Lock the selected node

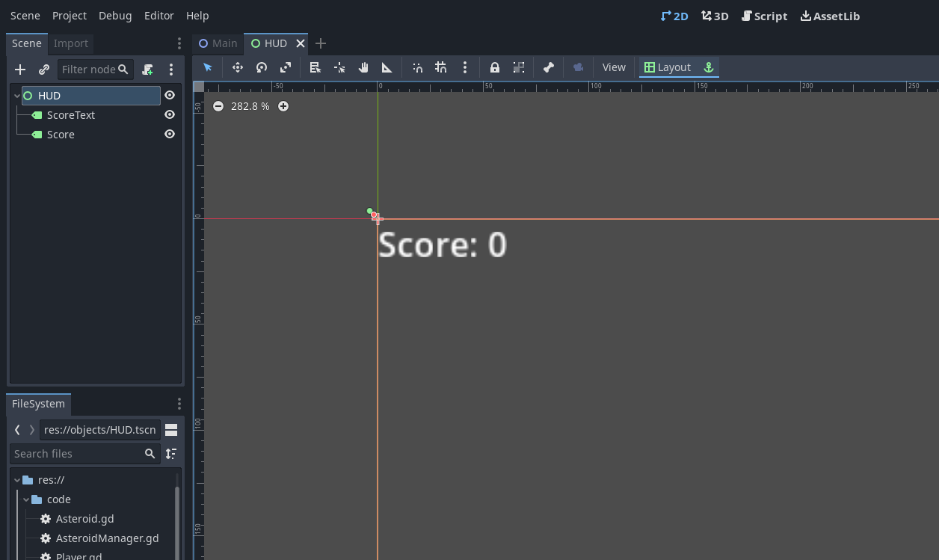494,67
